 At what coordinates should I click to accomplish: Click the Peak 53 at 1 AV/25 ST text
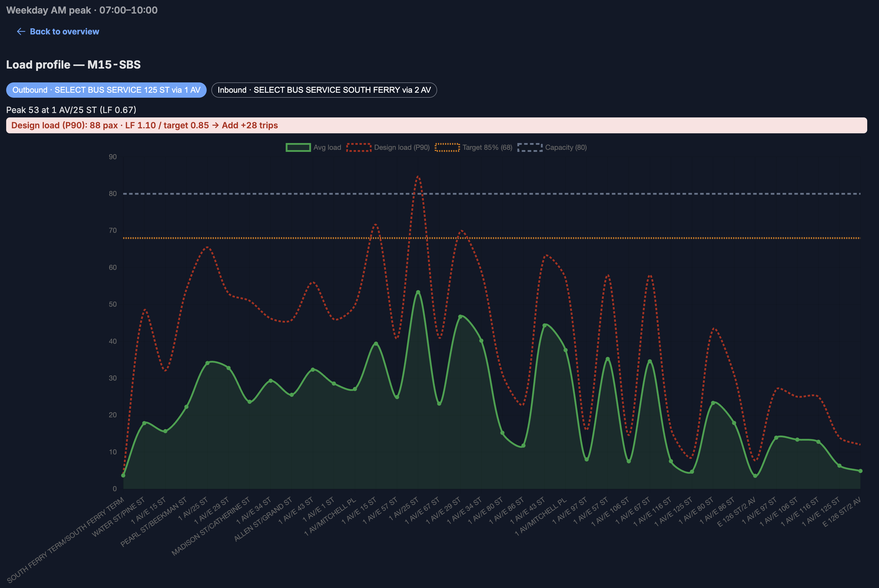[71, 110]
